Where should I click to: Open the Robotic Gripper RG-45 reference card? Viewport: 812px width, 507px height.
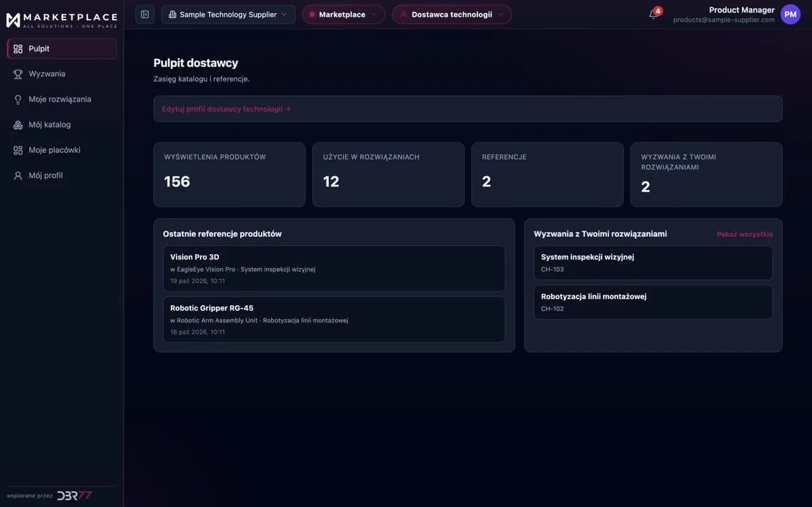[x=334, y=319]
